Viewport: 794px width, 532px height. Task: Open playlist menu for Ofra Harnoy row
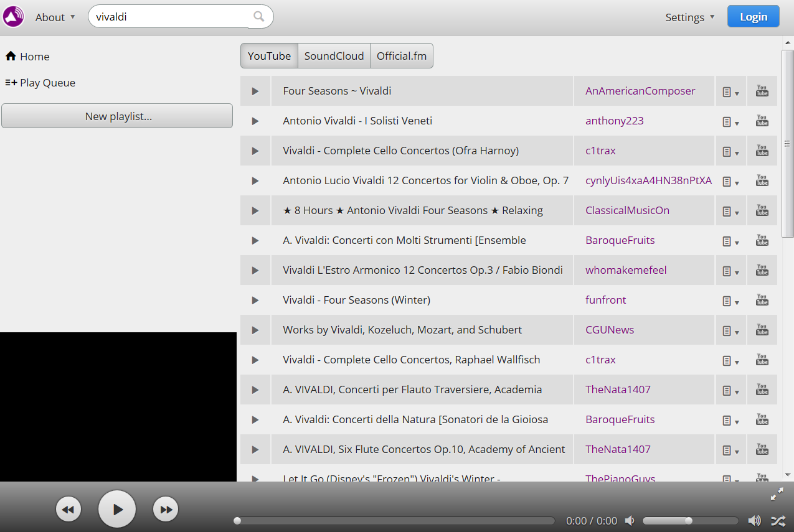click(x=730, y=151)
